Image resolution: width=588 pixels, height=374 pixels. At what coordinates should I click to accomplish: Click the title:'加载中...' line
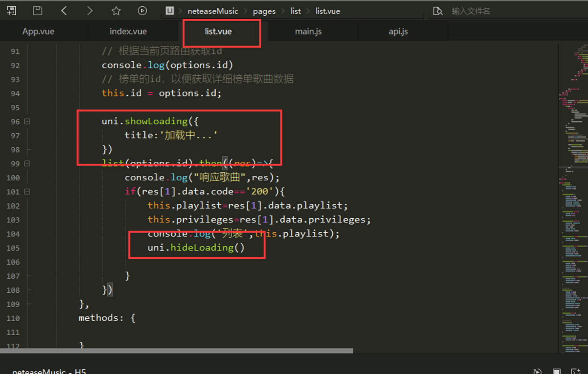171,135
